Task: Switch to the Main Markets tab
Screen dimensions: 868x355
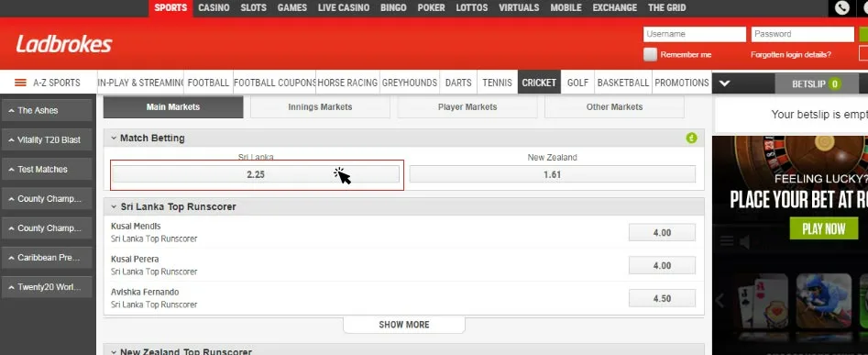Action: coord(173,107)
